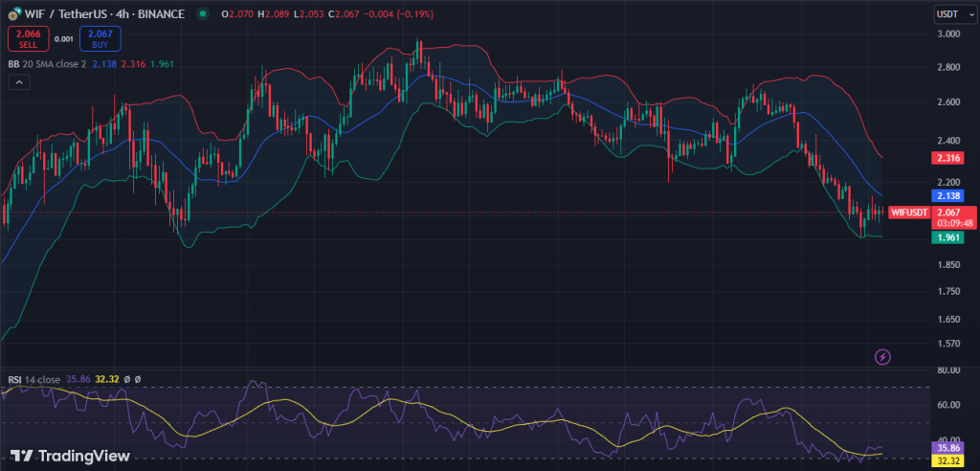Click the purple lightning bolt icon

[x=882, y=357]
